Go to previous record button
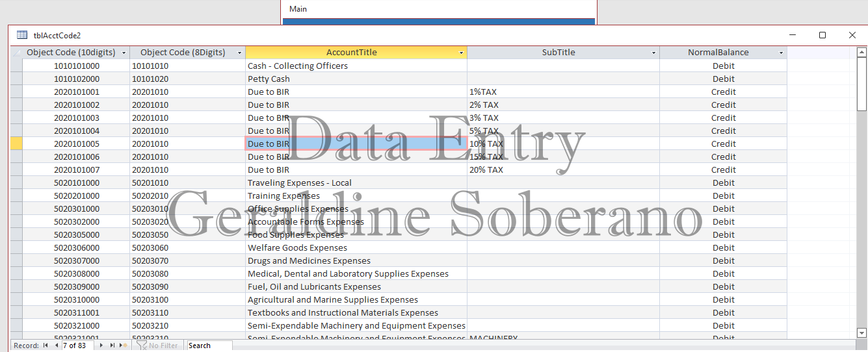This screenshot has height=352, width=868. pos(56,346)
